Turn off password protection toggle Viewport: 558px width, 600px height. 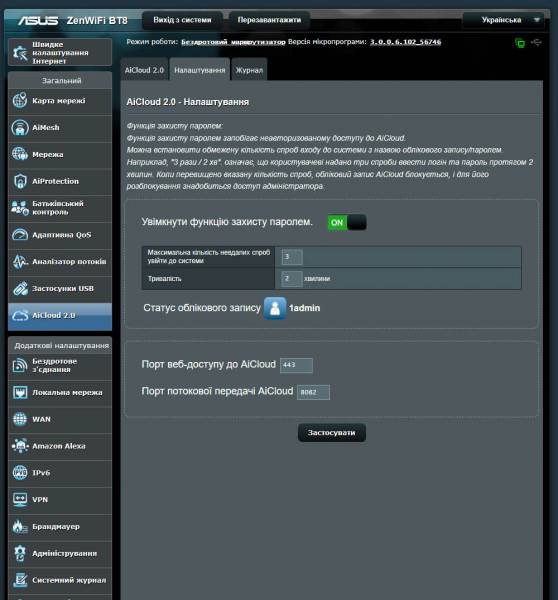point(347,222)
